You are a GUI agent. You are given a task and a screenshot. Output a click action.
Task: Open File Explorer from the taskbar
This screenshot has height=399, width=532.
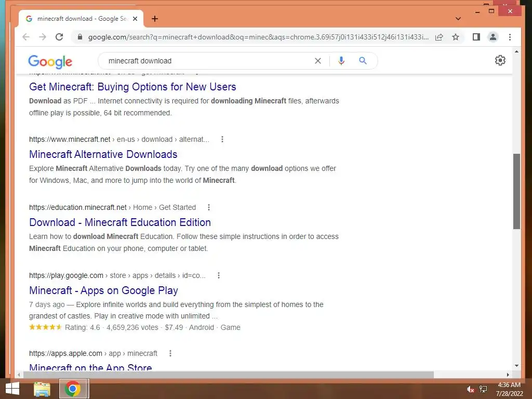42,389
